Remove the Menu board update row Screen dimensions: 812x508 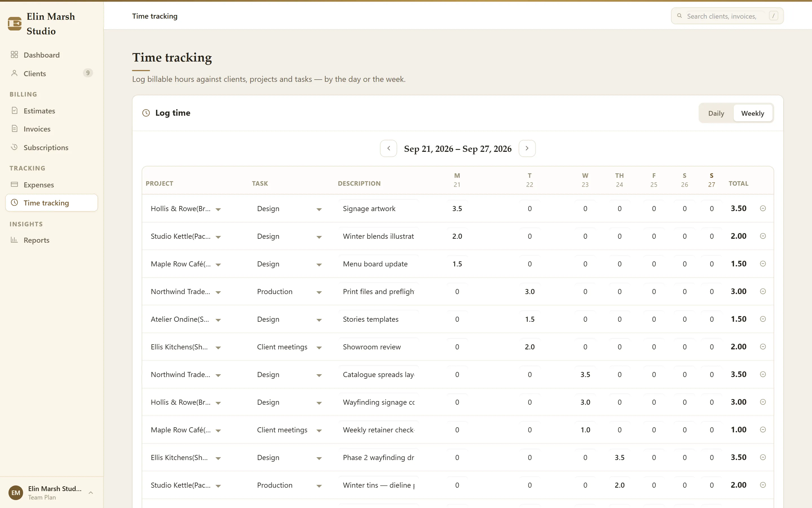click(763, 264)
